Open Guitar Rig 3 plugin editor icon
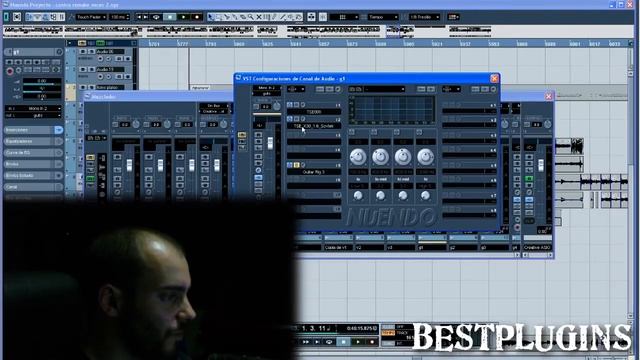The height and width of the screenshot is (360, 640). coord(303,165)
